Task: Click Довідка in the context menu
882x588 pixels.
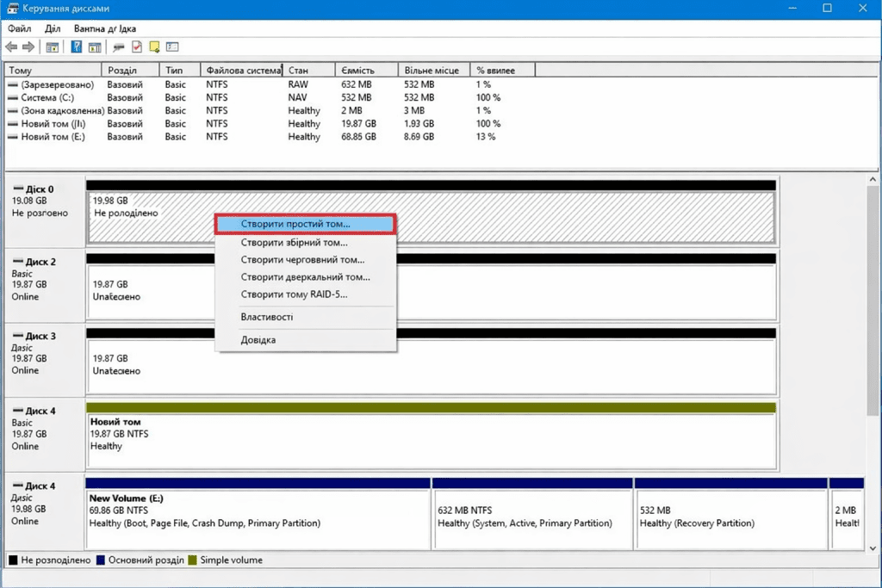Action: click(x=258, y=340)
